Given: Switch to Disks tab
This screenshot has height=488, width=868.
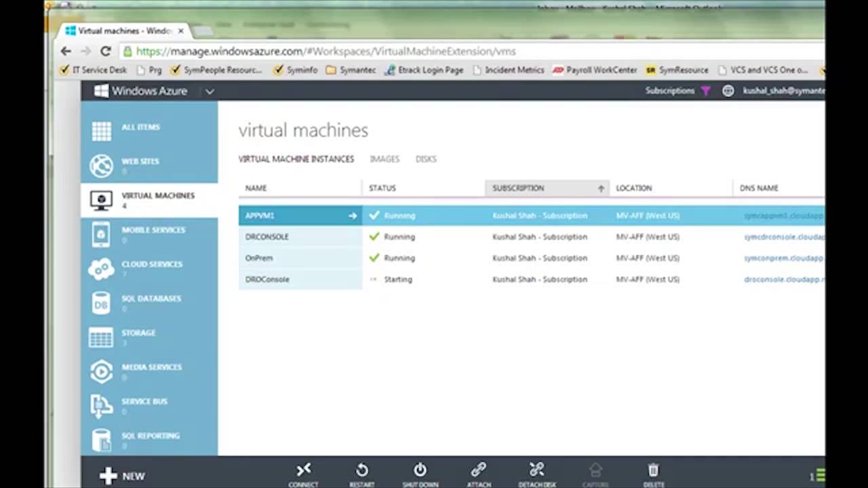Looking at the screenshot, I should [426, 159].
